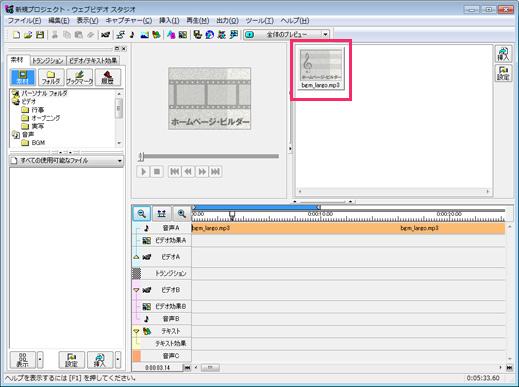Select the bgm_largo.mp3 thumbnail
The height and width of the screenshot is (387, 519).
pos(320,69)
